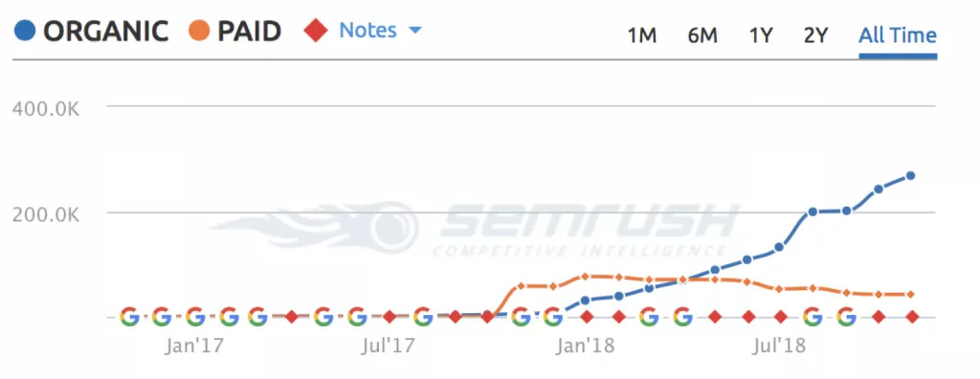Click the red diamond icon beside Notes label
The height and width of the screenshot is (379, 980).
(x=316, y=31)
